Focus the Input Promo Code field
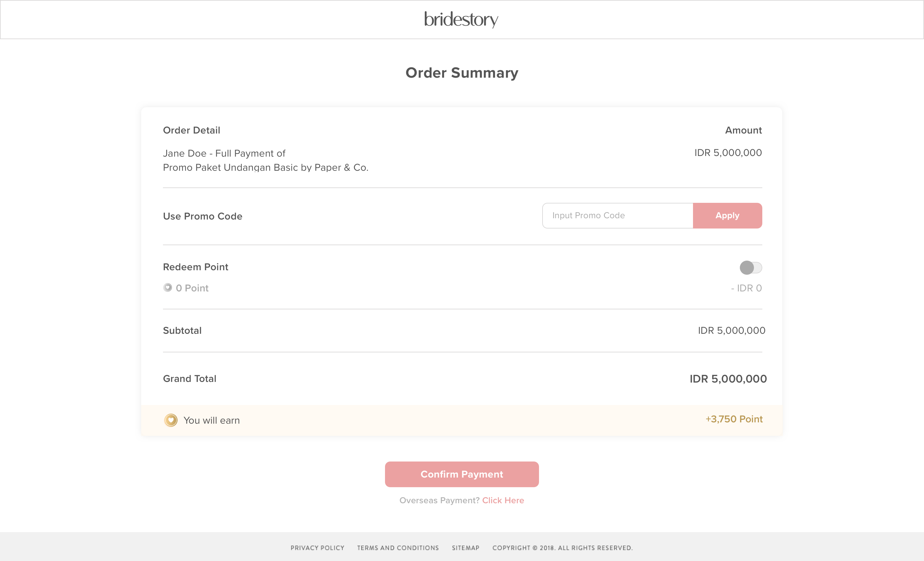 (618, 216)
